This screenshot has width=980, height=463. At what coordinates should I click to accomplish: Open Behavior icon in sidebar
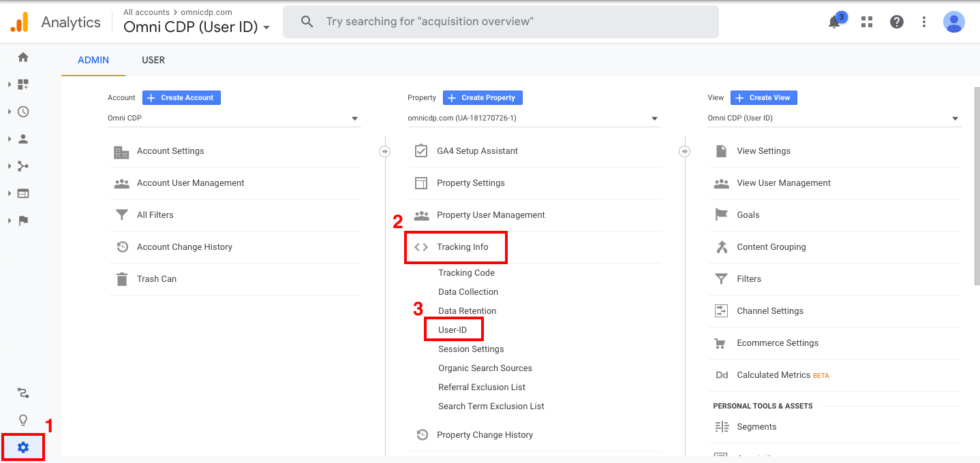coord(23,193)
